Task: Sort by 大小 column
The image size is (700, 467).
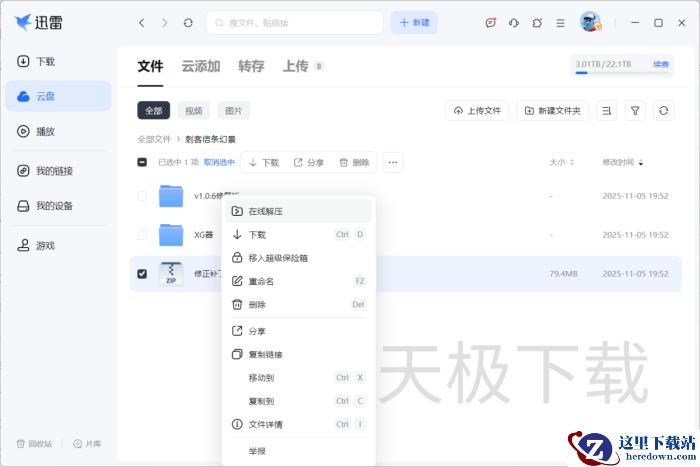Action: coord(562,162)
